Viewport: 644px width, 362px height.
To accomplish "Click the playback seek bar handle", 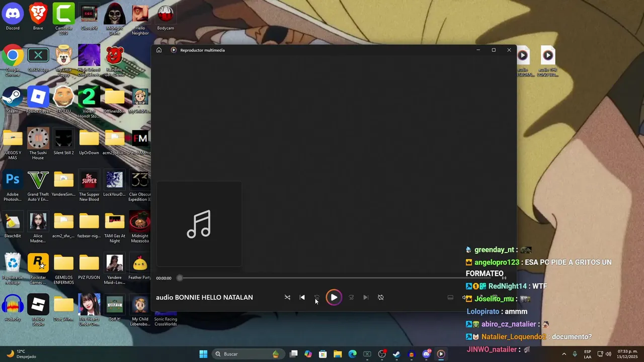I will 180,278.
